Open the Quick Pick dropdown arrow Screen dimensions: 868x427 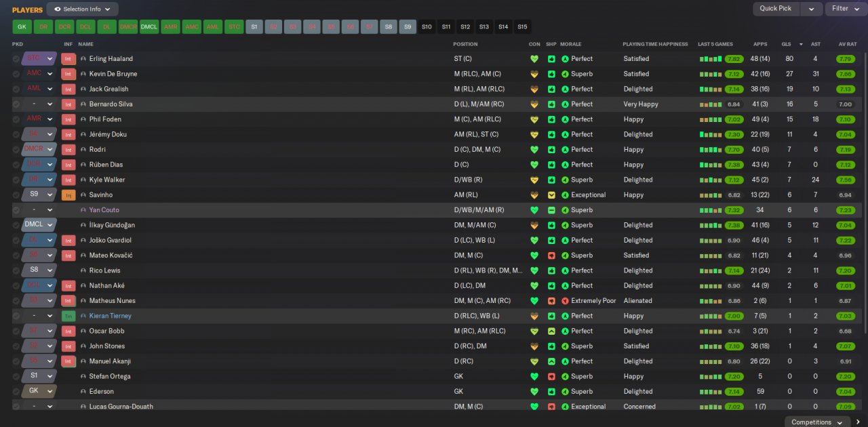[x=811, y=9]
